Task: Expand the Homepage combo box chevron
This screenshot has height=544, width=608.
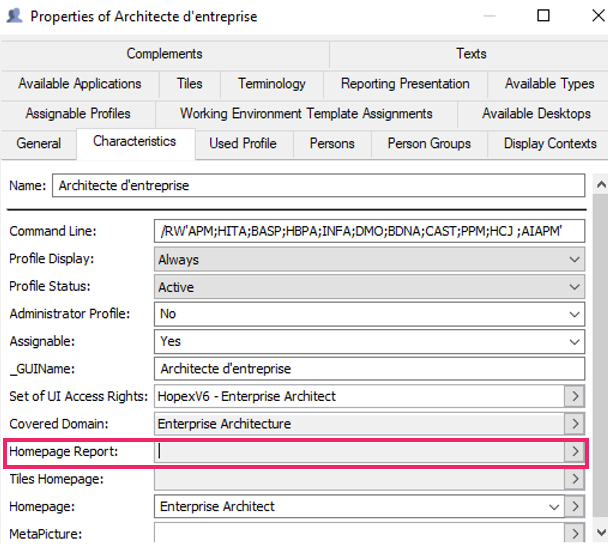Action: click(x=554, y=507)
